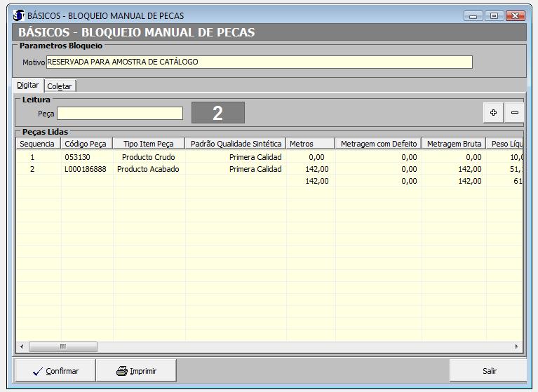Click into the Motivo text field
The image size is (538, 392).
(x=259, y=62)
